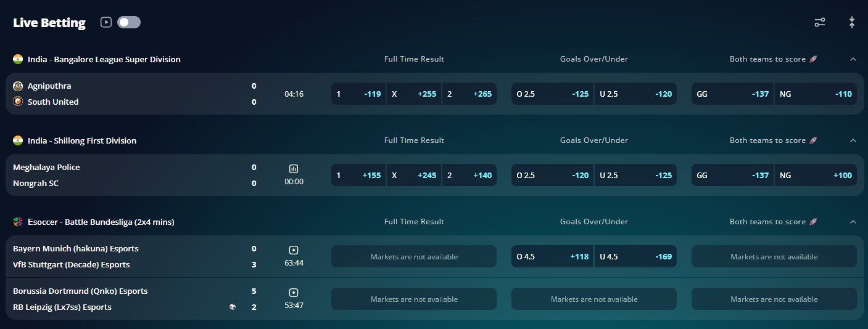Pick the draw at +245 for Meghalaya Police
The image size is (868, 329).
(x=414, y=176)
